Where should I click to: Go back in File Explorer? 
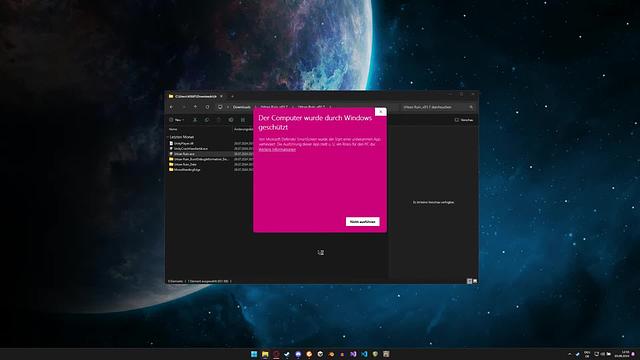(172, 107)
